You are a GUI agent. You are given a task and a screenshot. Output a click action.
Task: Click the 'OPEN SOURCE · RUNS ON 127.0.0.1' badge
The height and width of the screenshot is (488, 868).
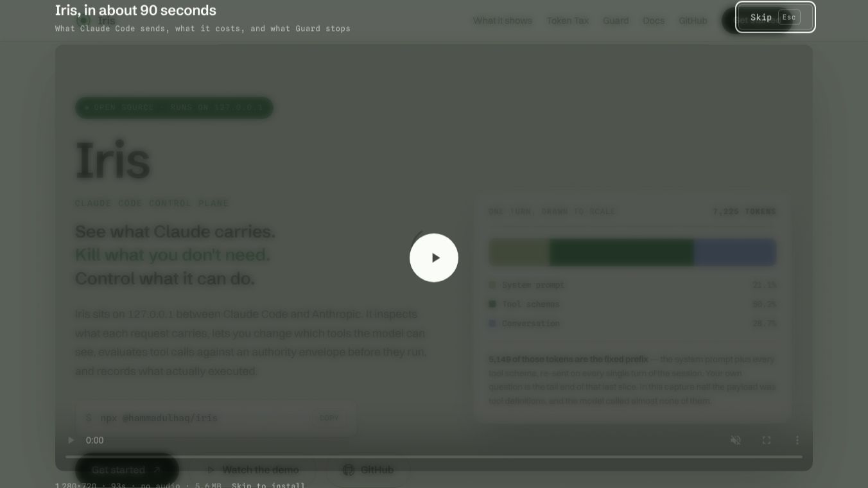click(174, 107)
